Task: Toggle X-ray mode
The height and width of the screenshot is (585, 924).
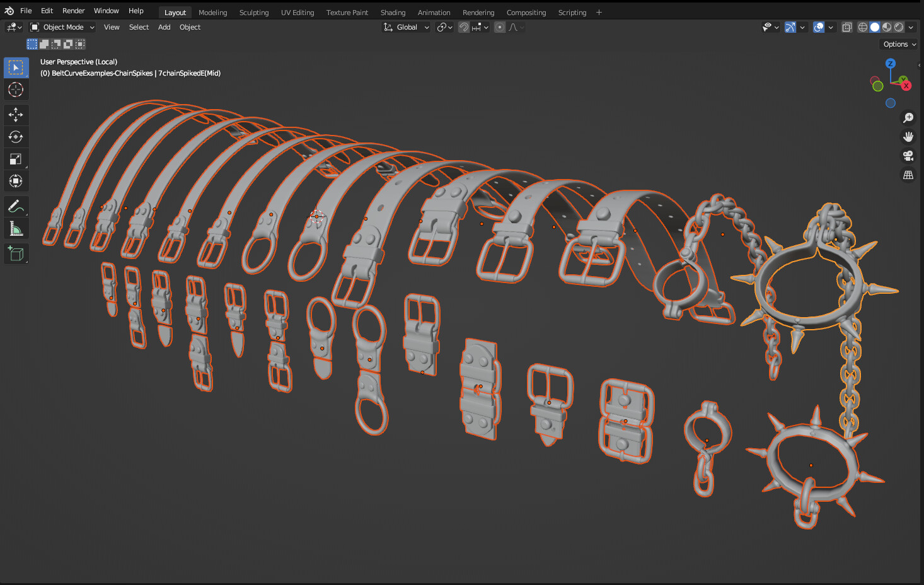Action: [x=847, y=27]
